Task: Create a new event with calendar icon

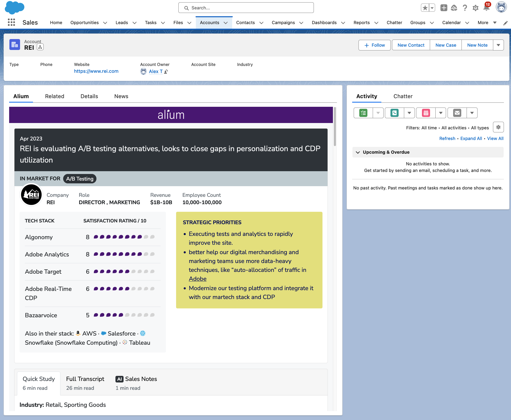Action: [426, 113]
